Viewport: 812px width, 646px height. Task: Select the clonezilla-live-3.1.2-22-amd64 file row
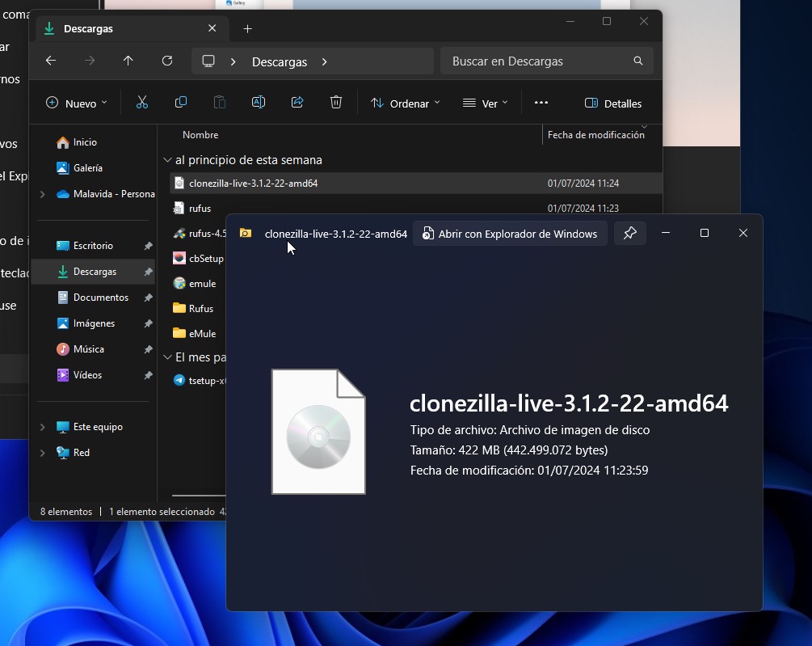click(x=416, y=183)
